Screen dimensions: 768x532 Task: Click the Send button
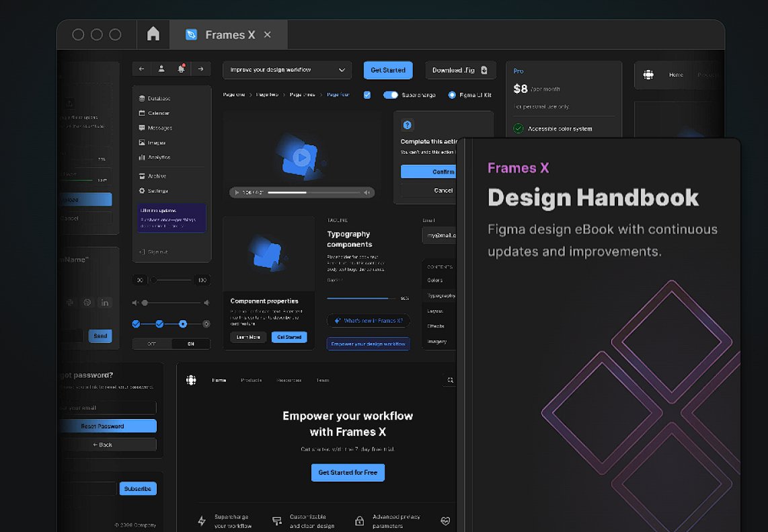[x=100, y=336]
